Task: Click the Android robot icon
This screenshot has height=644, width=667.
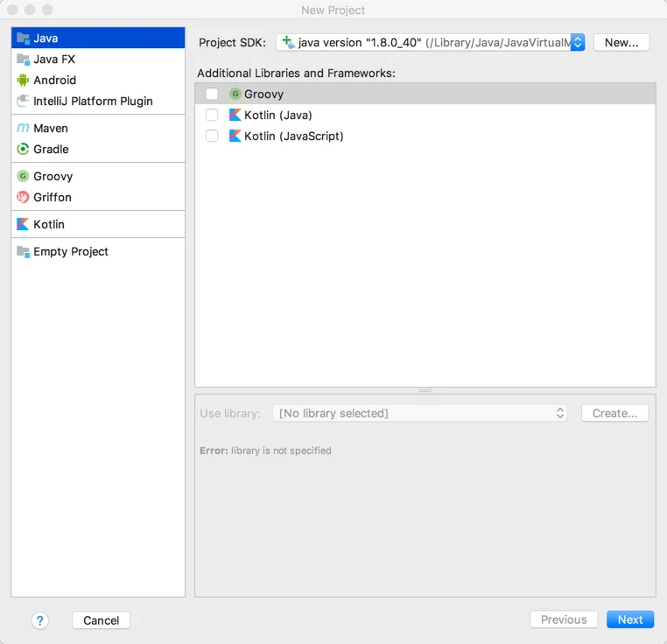Action: pyautogui.click(x=23, y=80)
